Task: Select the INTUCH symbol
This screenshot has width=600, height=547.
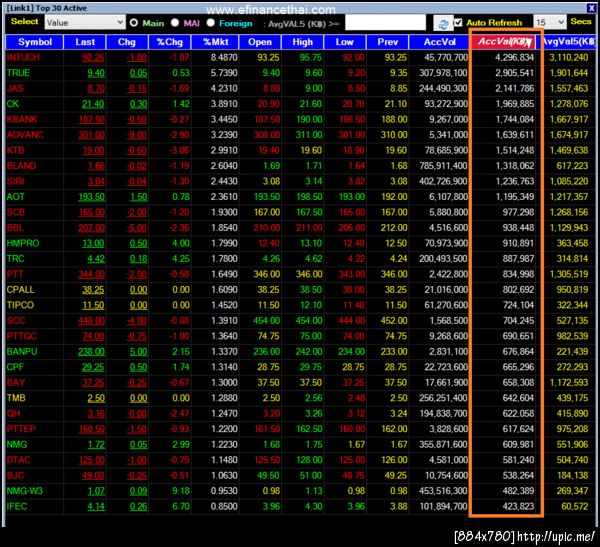Action: tap(23, 57)
